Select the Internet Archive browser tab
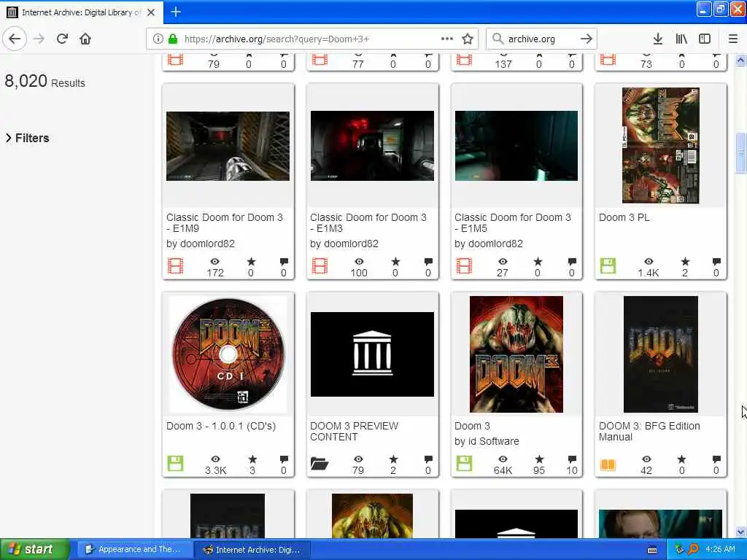This screenshot has width=747, height=560. pos(82,12)
